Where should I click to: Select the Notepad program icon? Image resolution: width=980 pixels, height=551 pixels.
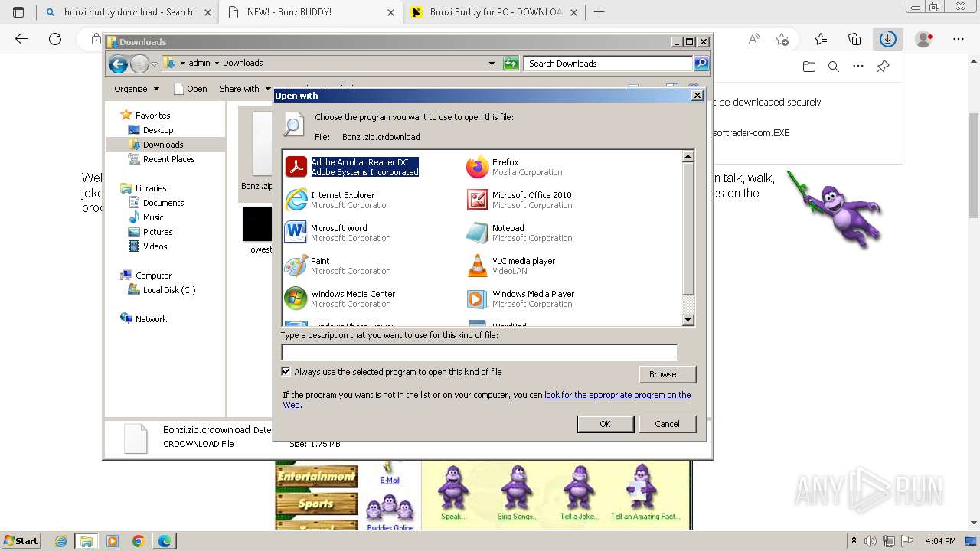(x=478, y=233)
